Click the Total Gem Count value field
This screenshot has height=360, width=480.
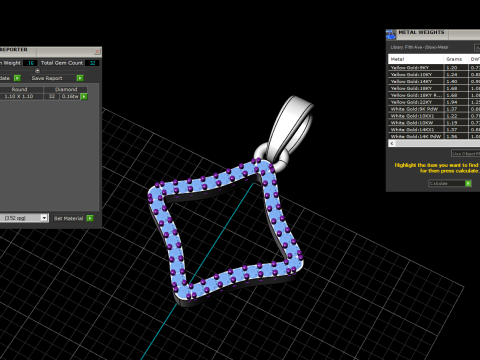coord(92,63)
